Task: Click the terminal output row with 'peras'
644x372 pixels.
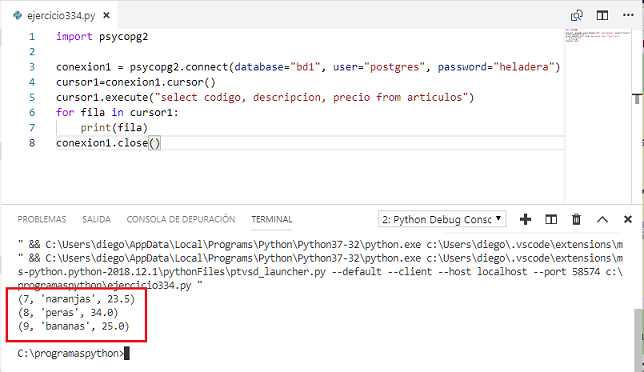Action: tap(68, 313)
